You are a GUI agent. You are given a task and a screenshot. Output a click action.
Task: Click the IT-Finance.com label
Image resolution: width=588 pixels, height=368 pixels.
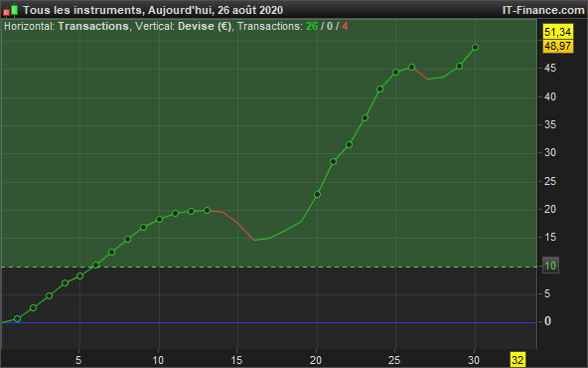coord(543,10)
